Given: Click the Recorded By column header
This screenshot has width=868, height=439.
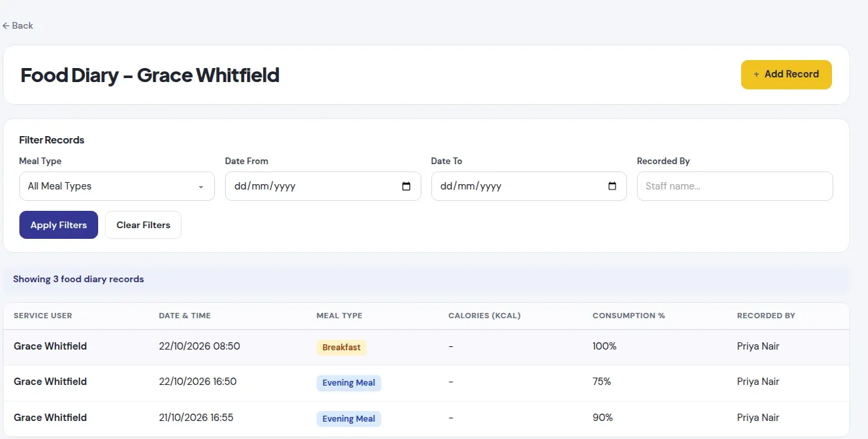Looking at the screenshot, I should 766,316.
